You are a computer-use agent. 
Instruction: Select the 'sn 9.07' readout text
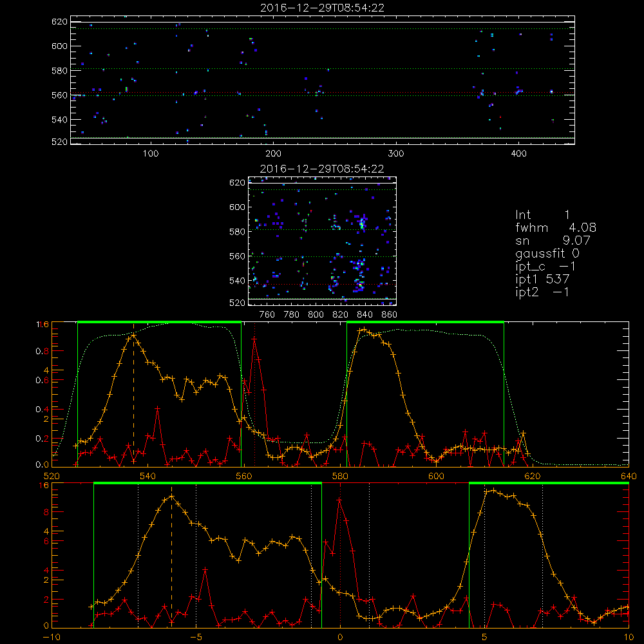click(553, 240)
